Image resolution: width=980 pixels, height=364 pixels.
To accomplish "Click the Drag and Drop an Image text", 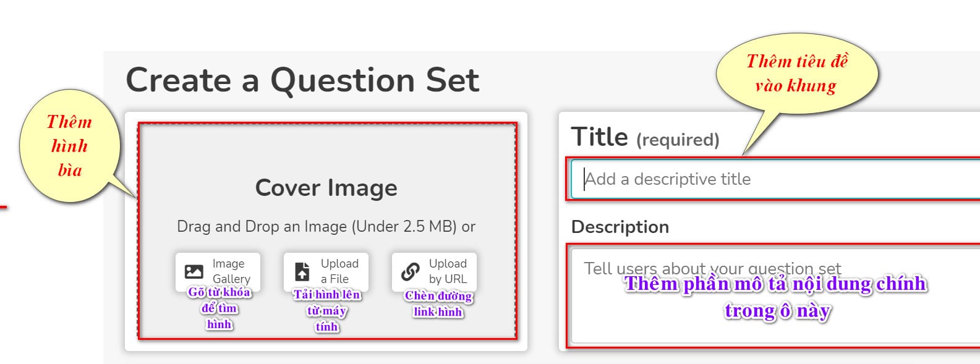I will 326,227.
